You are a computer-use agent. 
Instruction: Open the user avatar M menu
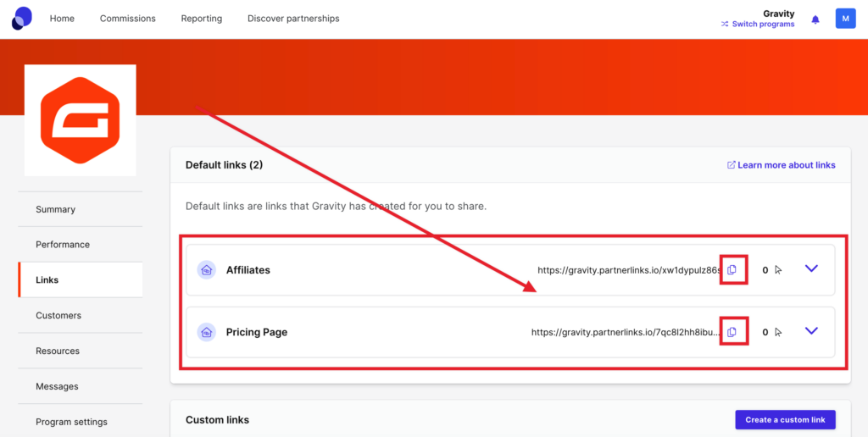point(845,19)
